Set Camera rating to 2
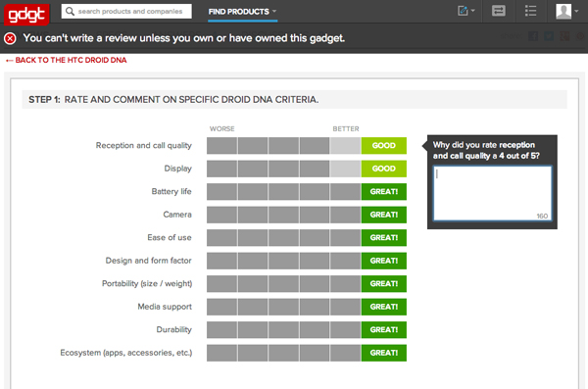 pos(253,215)
